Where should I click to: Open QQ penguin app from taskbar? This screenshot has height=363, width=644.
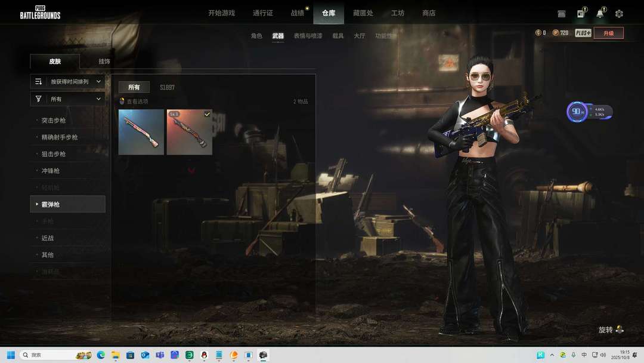(204, 355)
